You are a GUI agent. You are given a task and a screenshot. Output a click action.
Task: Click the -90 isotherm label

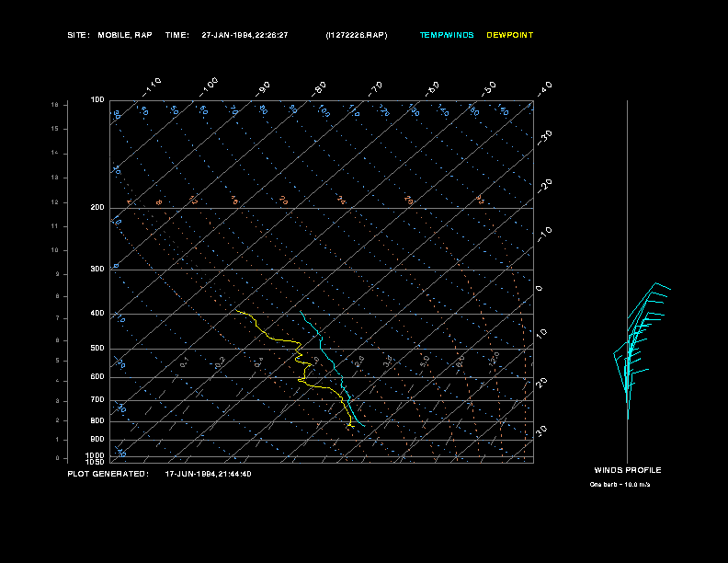click(x=263, y=89)
